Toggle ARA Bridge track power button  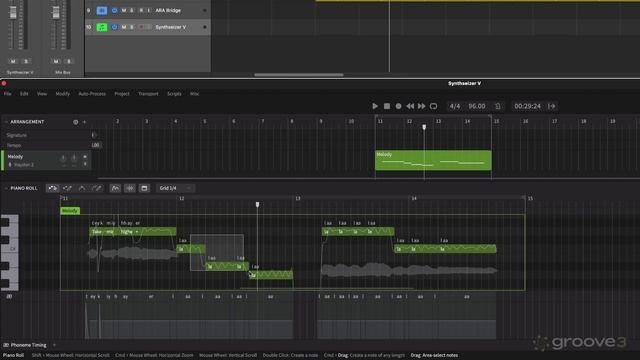(x=114, y=10)
